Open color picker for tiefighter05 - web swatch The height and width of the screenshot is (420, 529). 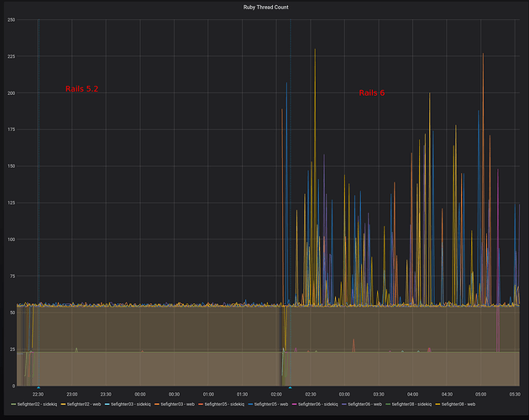point(250,404)
